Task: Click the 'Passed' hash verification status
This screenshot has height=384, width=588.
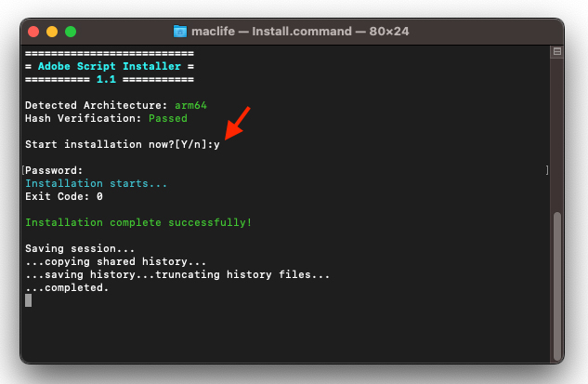Action: pos(168,118)
